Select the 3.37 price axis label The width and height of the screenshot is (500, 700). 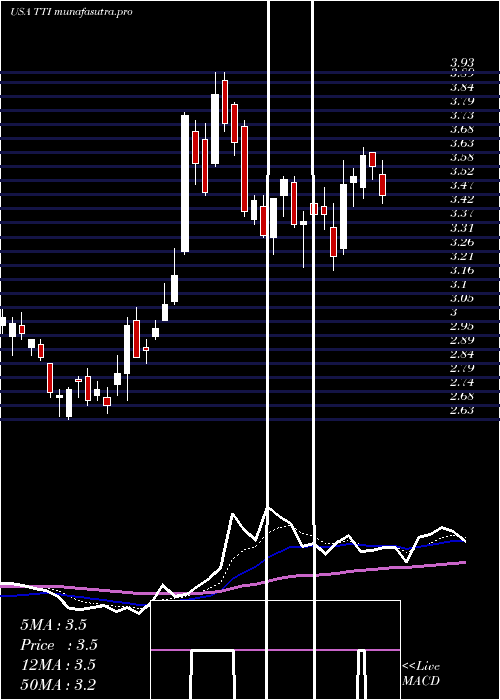click(x=462, y=213)
